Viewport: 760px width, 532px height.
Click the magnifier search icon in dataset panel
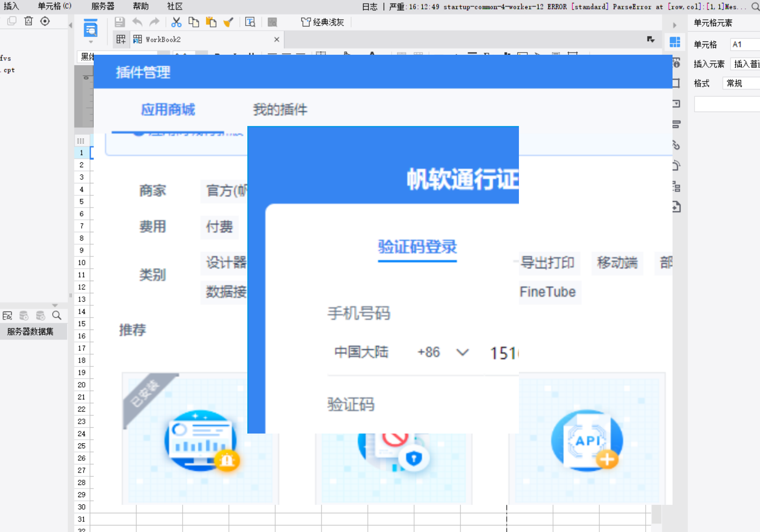coord(57,315)
